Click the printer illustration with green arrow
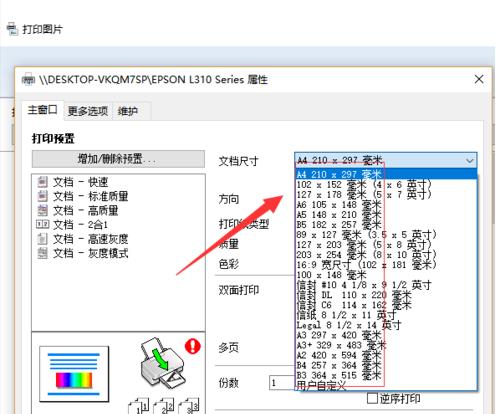Screen dimensions: 496x414 [162, 363]
